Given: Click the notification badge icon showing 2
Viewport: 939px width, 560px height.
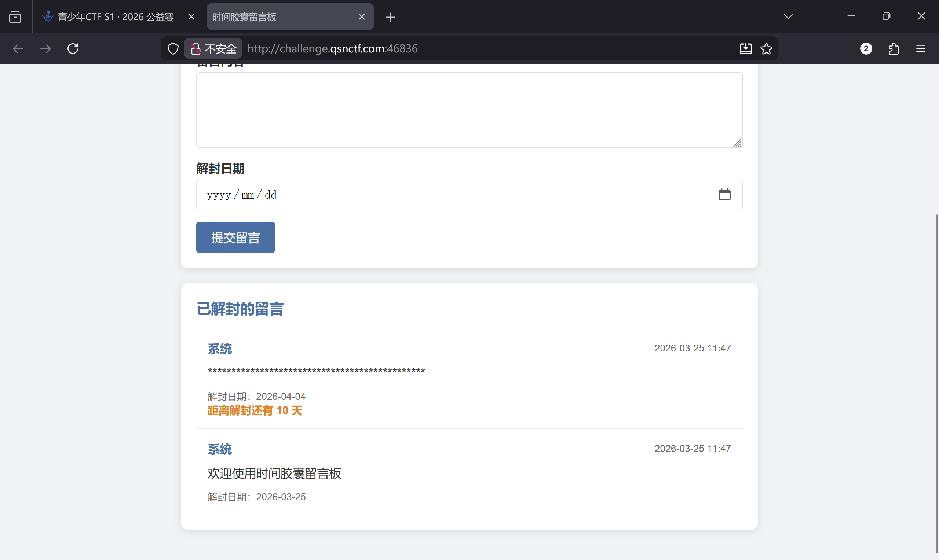Looking at the screenshot, I should [x=866, y=49].
